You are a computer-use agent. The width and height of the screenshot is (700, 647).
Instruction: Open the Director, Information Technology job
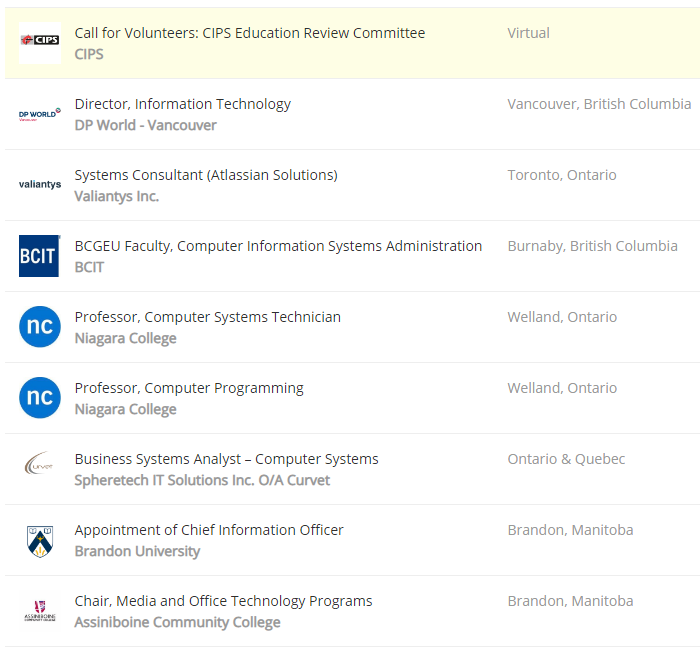(182, 104)
